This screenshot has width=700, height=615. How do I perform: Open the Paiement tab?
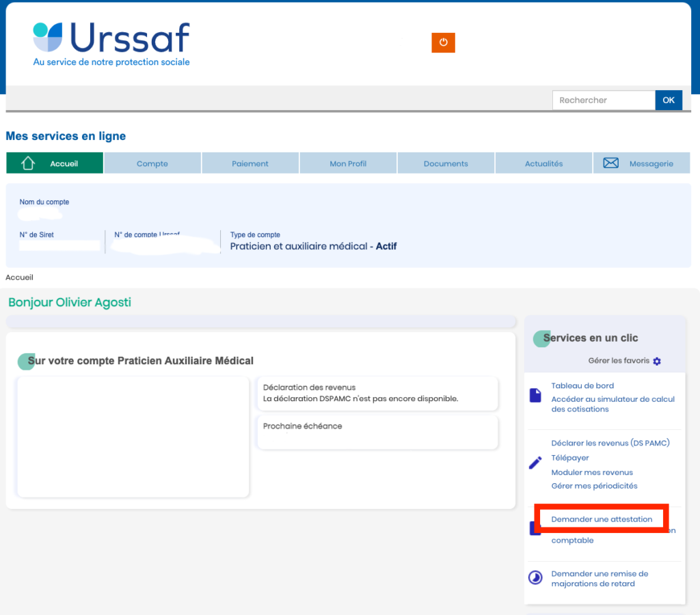pos(250,163)
